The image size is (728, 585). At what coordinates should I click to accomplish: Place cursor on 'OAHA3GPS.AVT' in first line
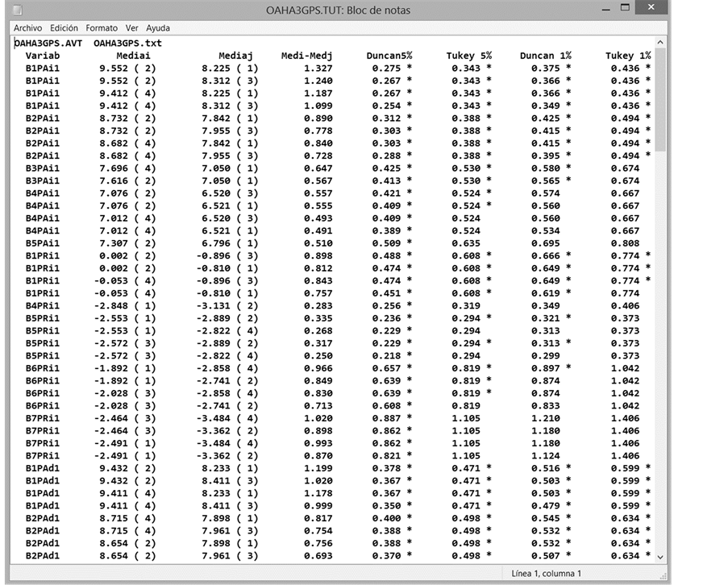coord(48,44)
